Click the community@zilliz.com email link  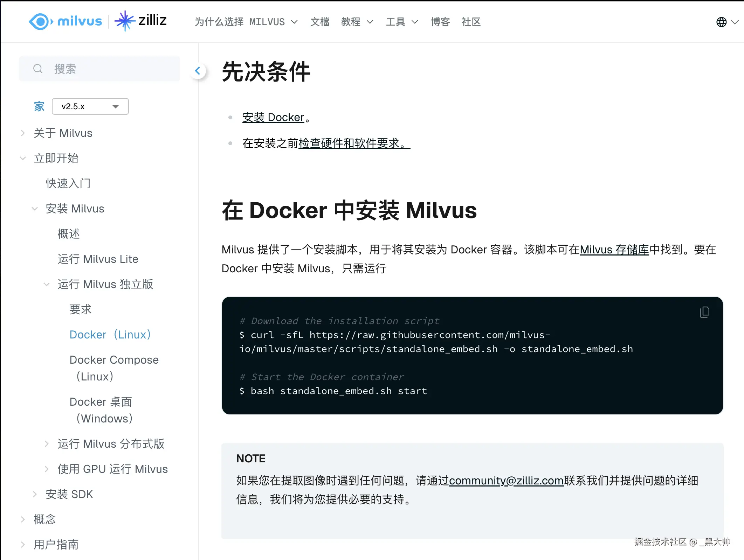[506, 481]
